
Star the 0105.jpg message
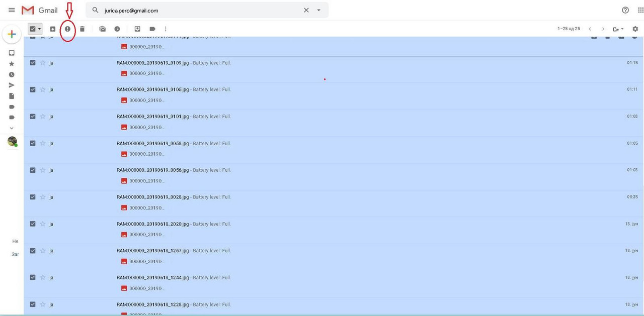pos(43,89)
